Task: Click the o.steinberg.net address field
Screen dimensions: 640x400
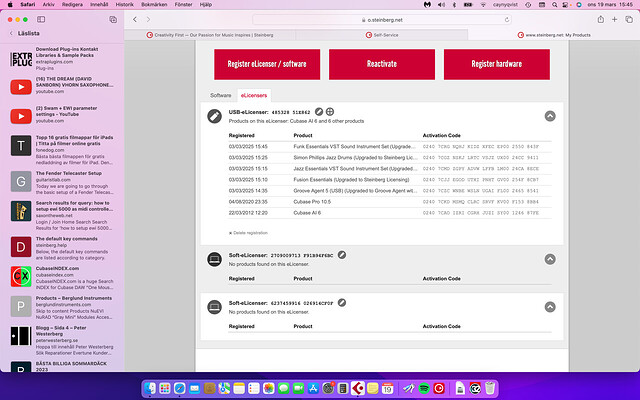Action: click(382, 20)
